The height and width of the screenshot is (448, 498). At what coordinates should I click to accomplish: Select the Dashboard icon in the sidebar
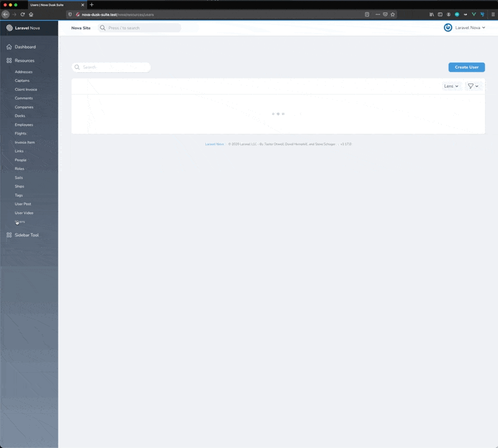9,47
